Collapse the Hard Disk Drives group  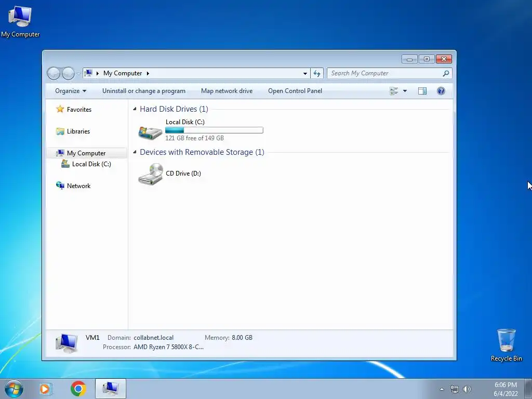tap(135, 109)
